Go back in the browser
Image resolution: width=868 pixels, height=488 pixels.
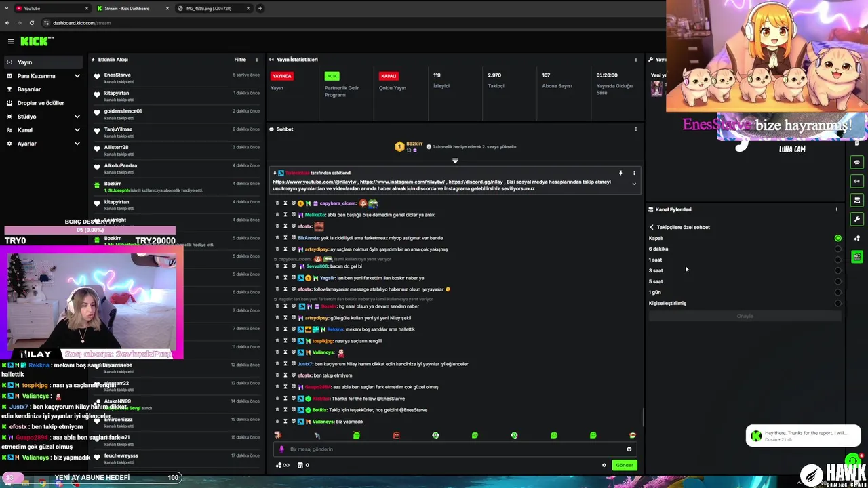7,23
